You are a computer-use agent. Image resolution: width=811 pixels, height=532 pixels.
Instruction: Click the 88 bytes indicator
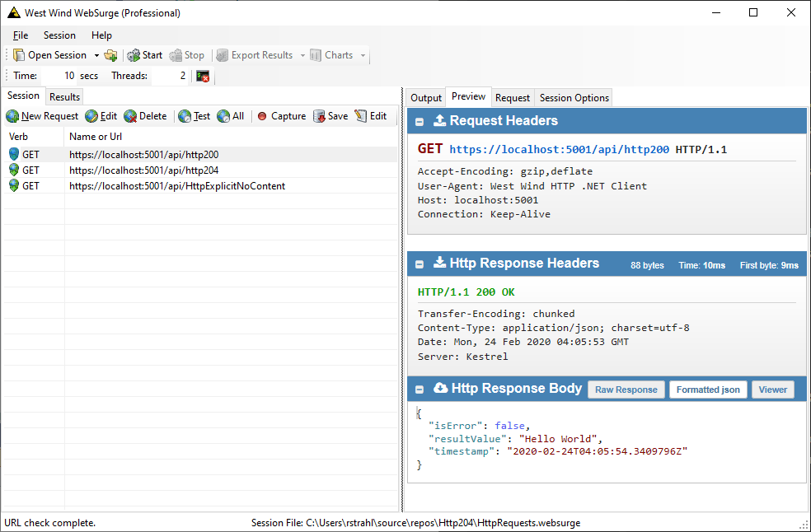647,265
